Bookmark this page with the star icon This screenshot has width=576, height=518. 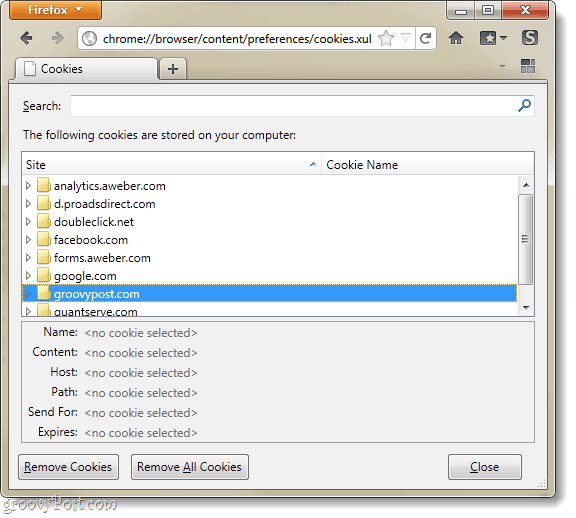coord(386,38)
